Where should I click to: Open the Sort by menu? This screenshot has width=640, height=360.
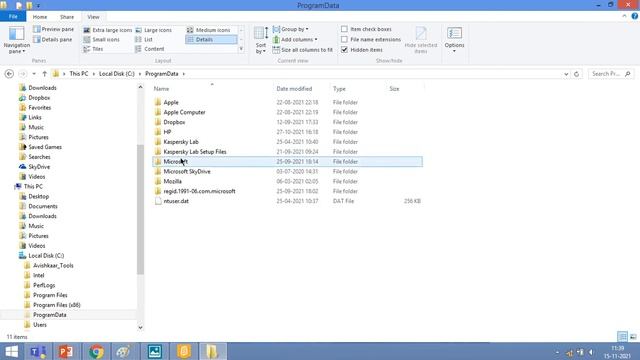click(x=261, y=40)
